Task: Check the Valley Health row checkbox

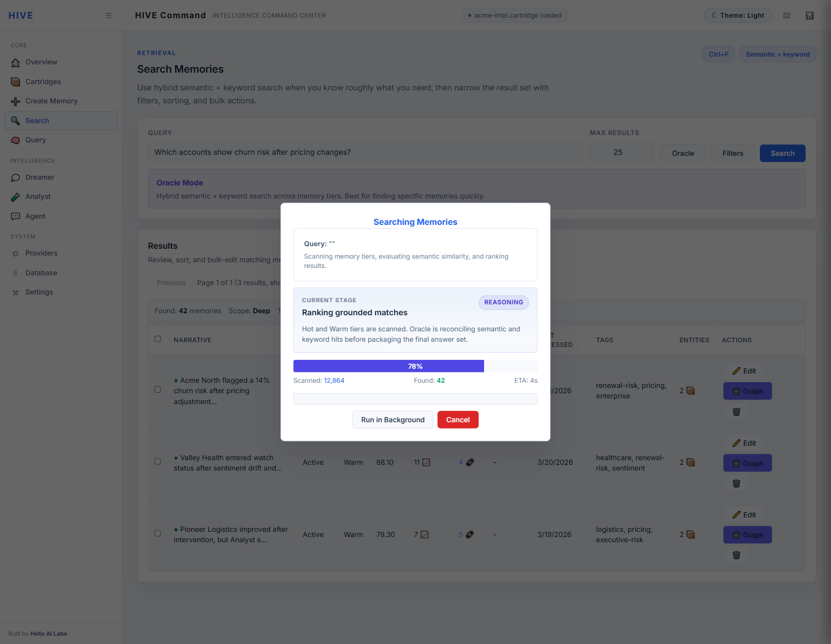Action: tap(158, 462)
